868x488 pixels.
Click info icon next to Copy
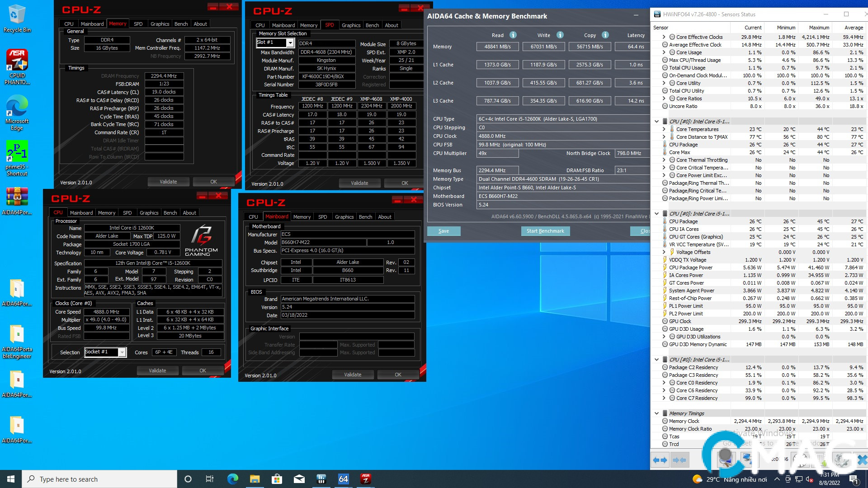605,35
